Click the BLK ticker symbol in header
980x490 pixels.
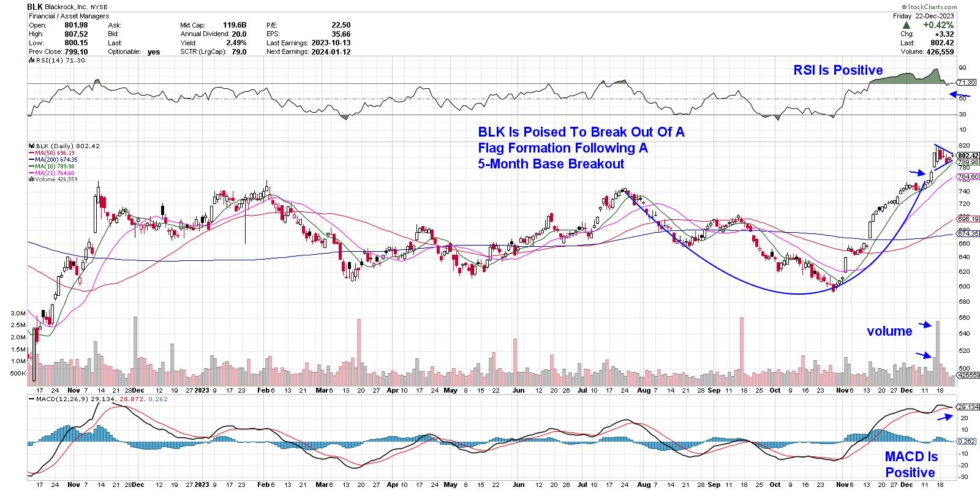click(35, 6)
